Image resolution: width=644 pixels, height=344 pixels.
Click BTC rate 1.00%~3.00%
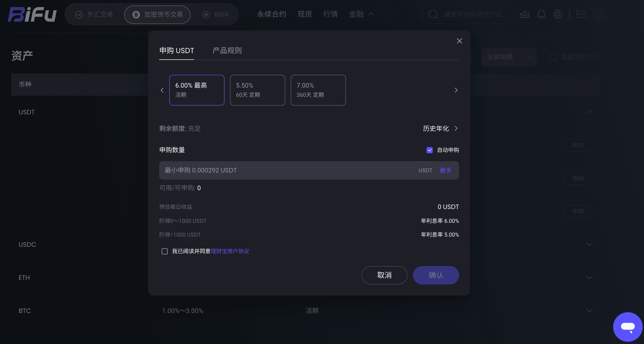point(182,311)
